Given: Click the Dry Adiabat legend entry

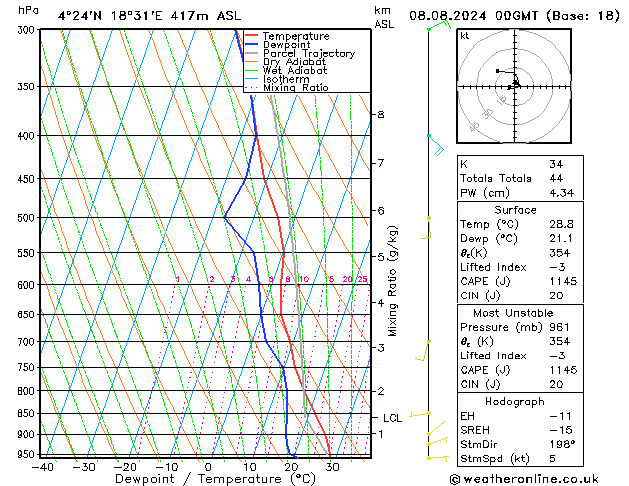Looking at the screenshot, I should pos(286,62).
